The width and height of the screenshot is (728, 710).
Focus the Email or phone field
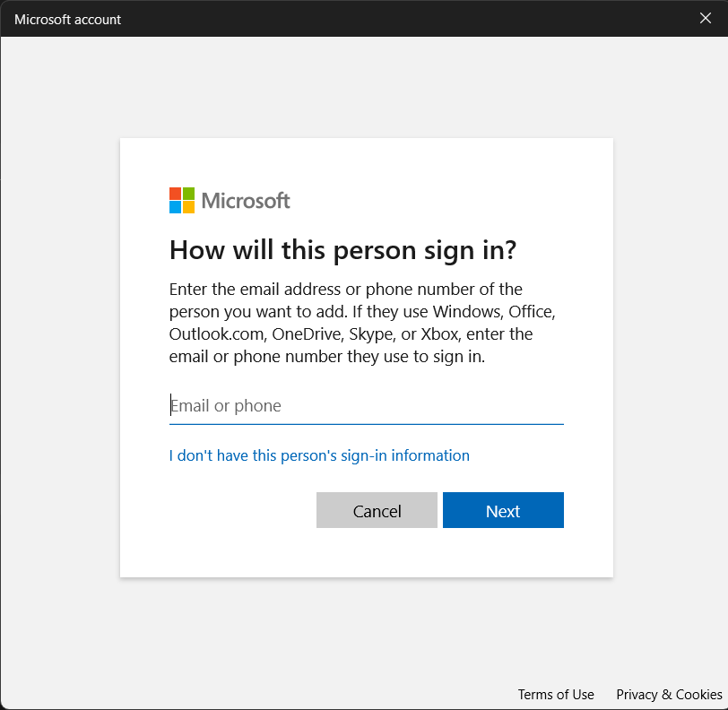pyautogui.click(x=367, y=406)
